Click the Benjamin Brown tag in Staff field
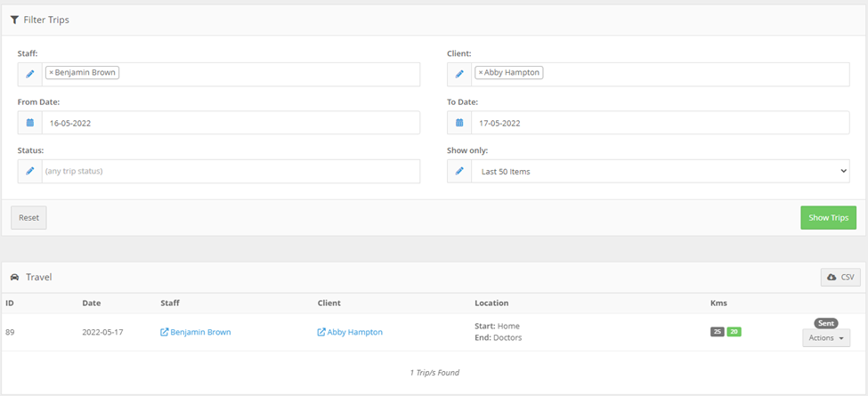Viewport: 868px width, 396px height. pos(82,72)
